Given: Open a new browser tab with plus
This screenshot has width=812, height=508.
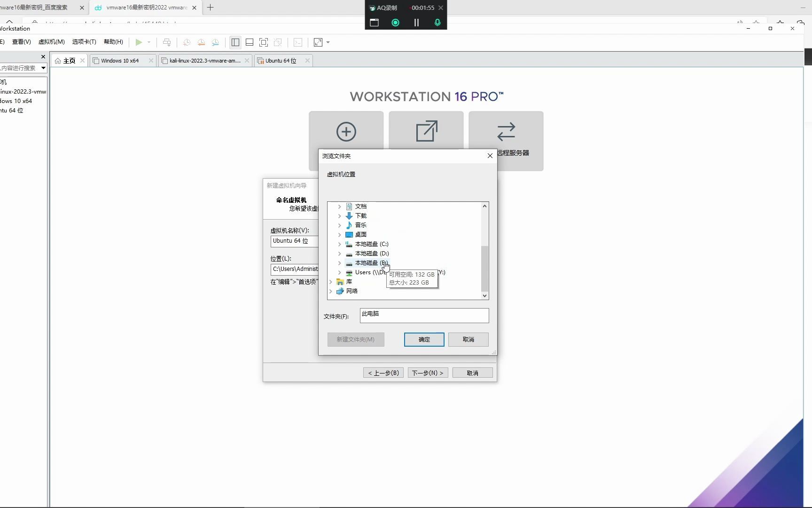Looking at the screenshot, I should tap(211, 8).
